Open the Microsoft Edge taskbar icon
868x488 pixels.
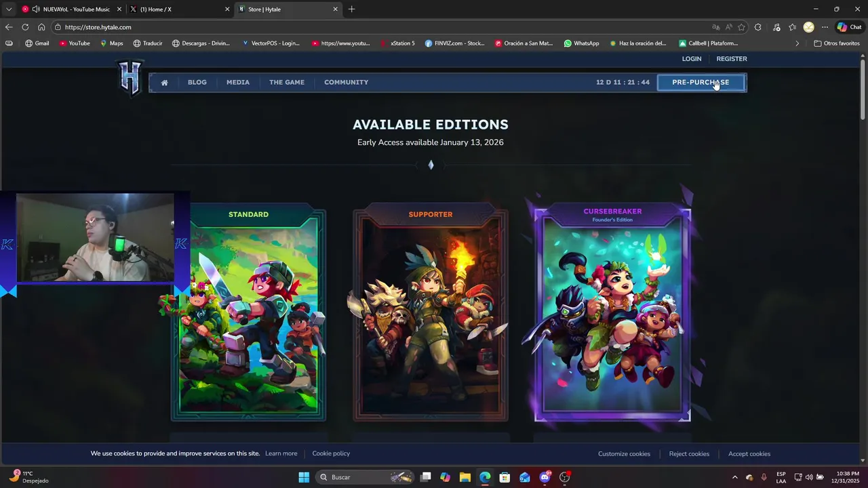485,477
